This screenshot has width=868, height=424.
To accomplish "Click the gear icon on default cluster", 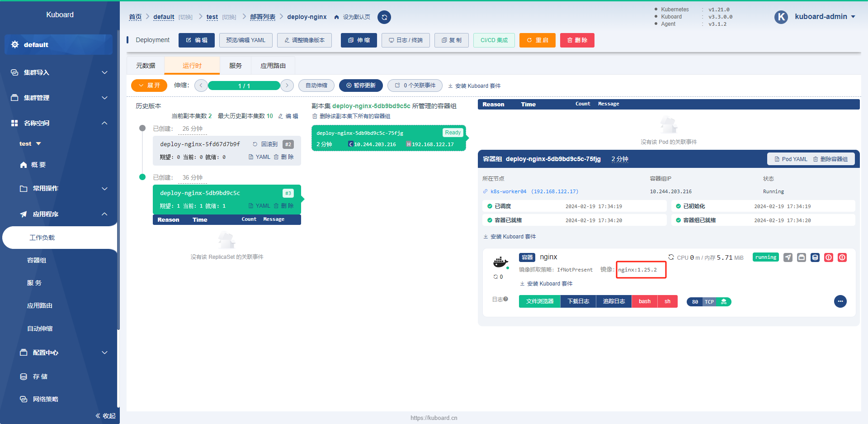I will (x=15, y=44).
